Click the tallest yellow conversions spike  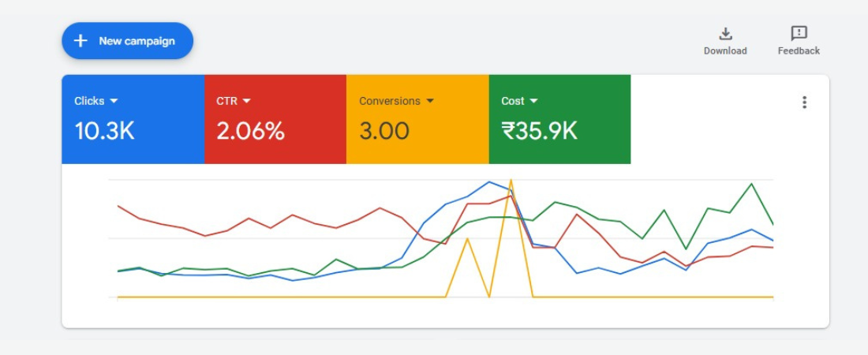(511, 181)
